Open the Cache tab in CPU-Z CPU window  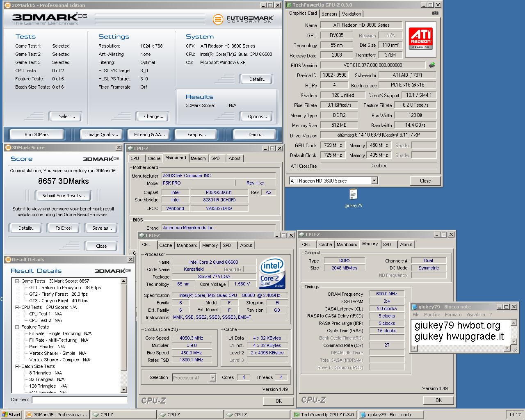click(166, 245)
